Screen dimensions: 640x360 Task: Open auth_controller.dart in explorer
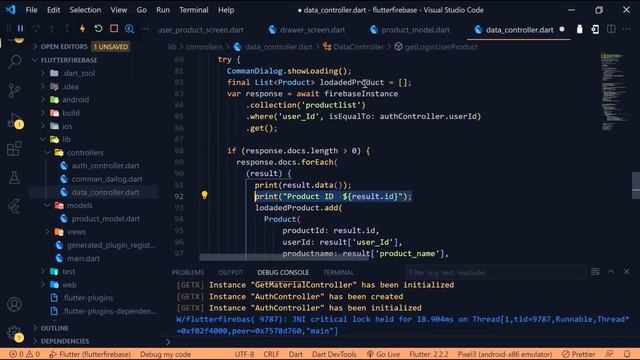[x=105, y=166]
